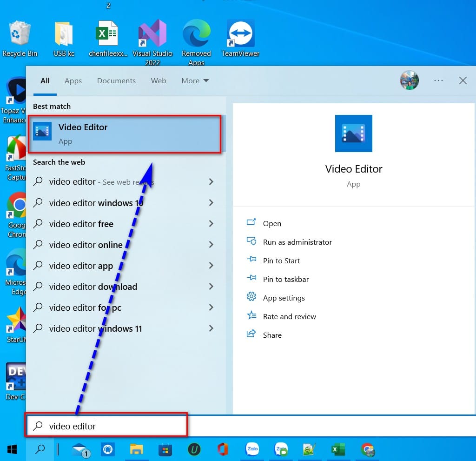Select Run as administrator option
This screenshot has width=476, height=461.
tap(297, 242)
